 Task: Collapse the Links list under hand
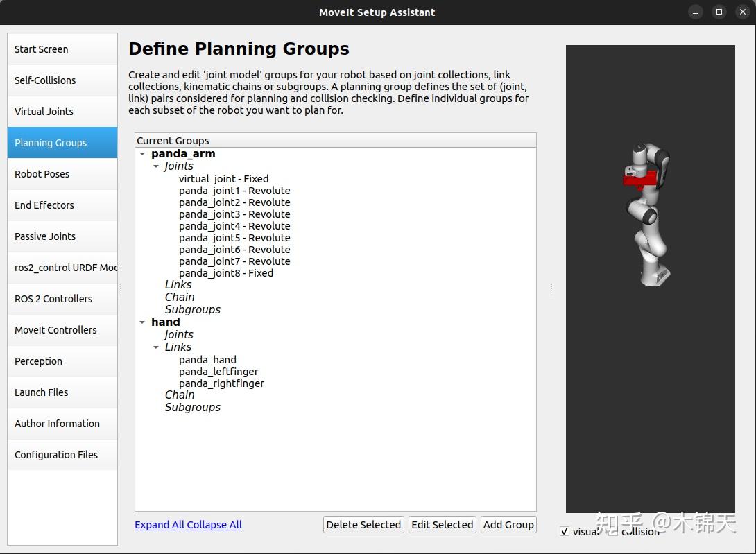tap(157, 347)
